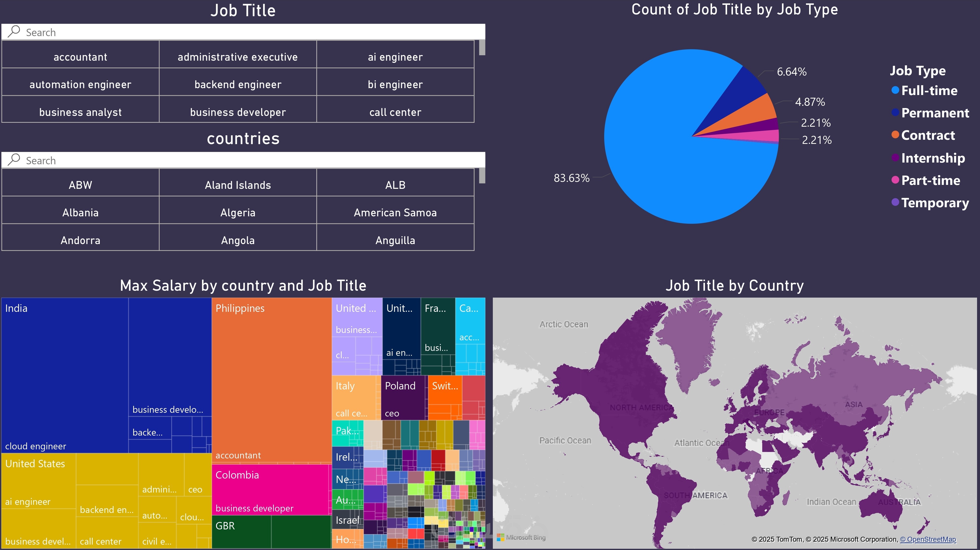Viewport: 980px width, 550px height.
Task: Select American Samoa in the countries slicer
Action: [395, 212]
